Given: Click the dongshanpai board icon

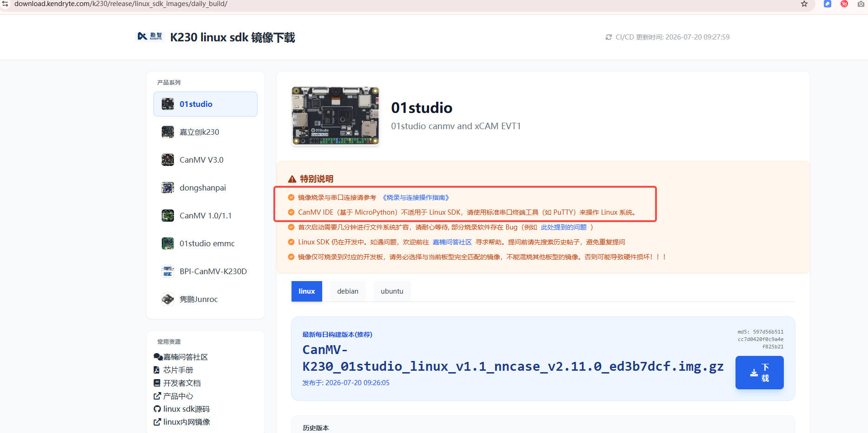Looking at the screenshot, I should [x=168, y=188].
